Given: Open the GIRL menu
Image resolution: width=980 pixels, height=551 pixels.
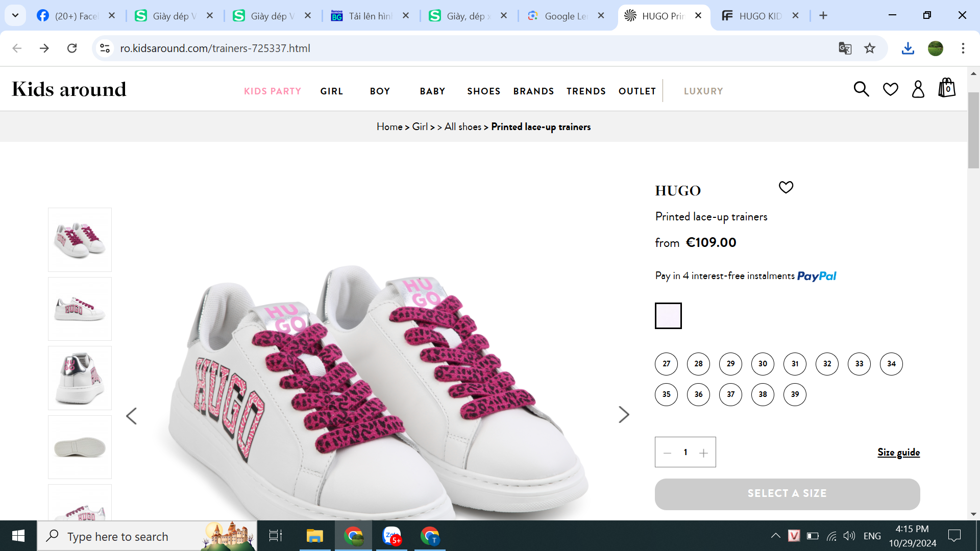Looking at the screenshot, I should pos(332,91).
